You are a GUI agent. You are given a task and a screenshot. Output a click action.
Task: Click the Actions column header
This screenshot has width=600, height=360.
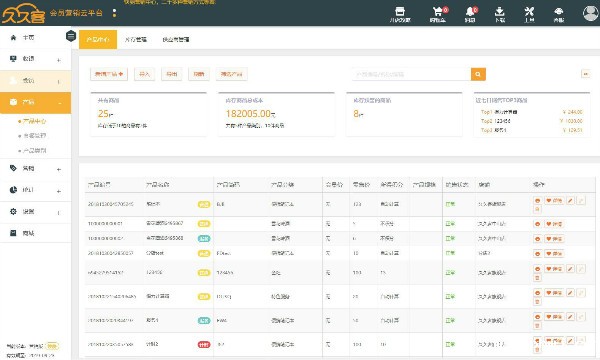point(538,184)
